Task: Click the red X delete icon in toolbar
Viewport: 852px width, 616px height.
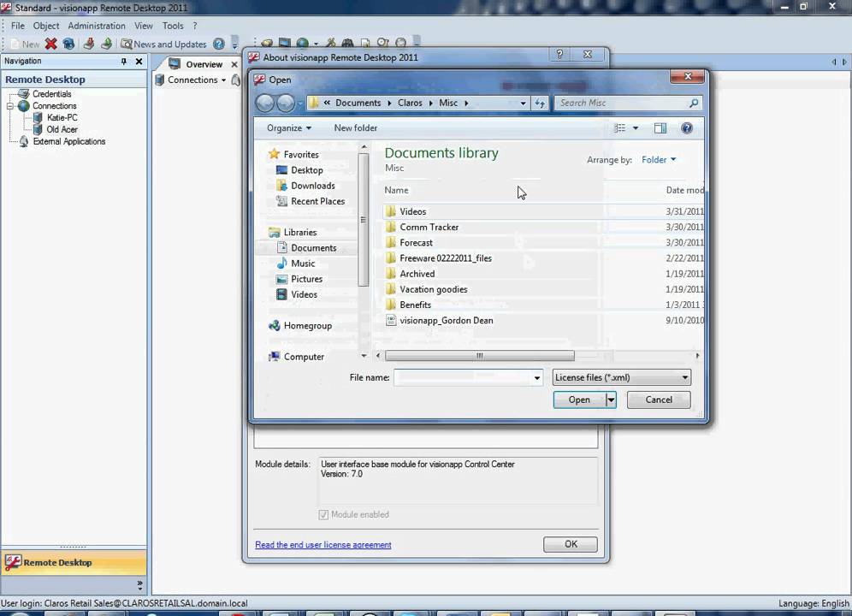Action: [51, 44]
